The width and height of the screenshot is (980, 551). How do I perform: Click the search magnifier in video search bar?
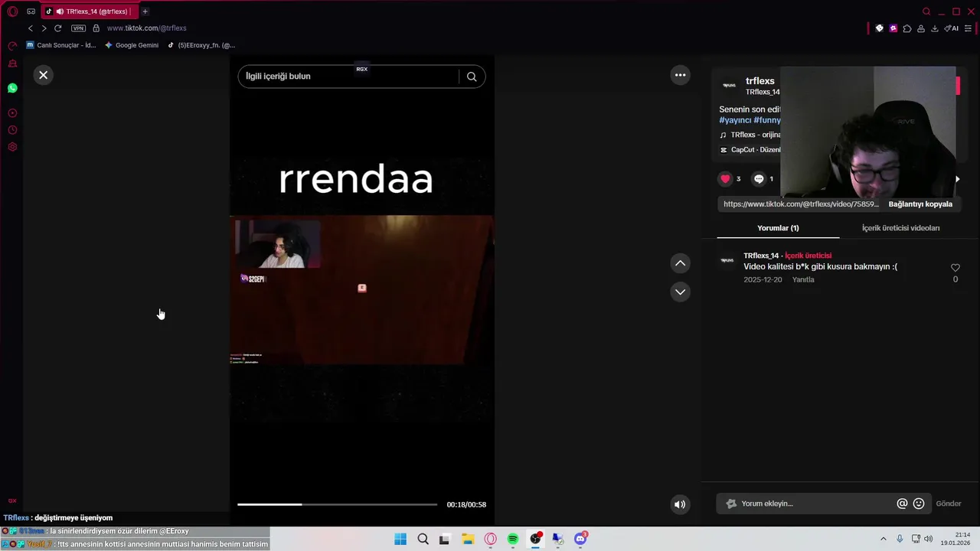tap(472, 77)
